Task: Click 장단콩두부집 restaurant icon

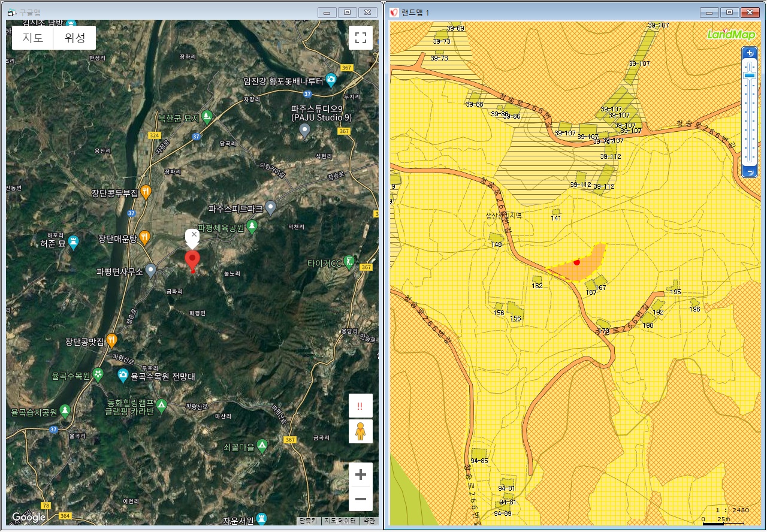Action: pyautogui.click(x=146, y=191)
